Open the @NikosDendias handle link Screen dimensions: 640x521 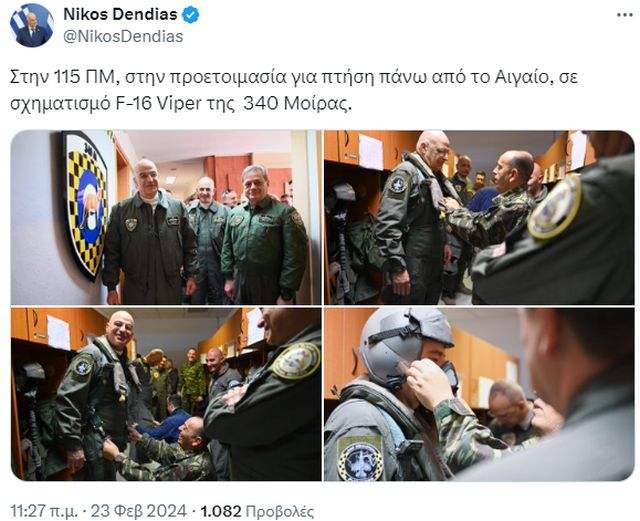123,37
